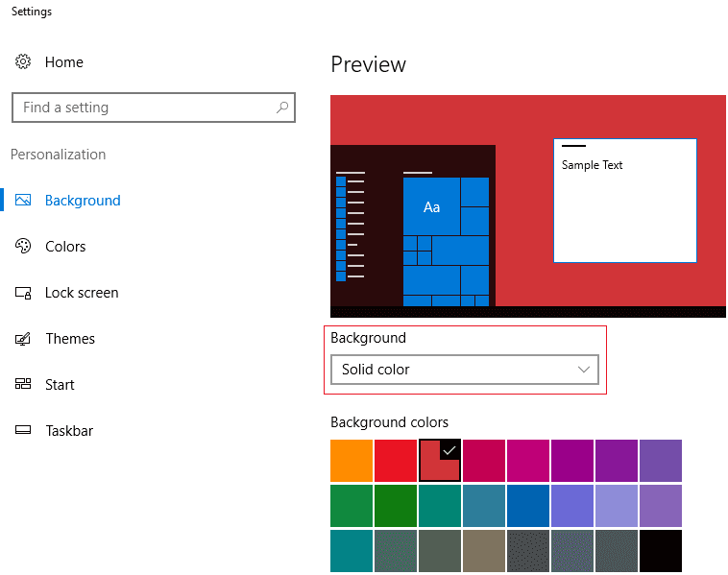Select the royal blue color swatch
The height and width of the screenshot is (575, 728).
coord(528,506)
